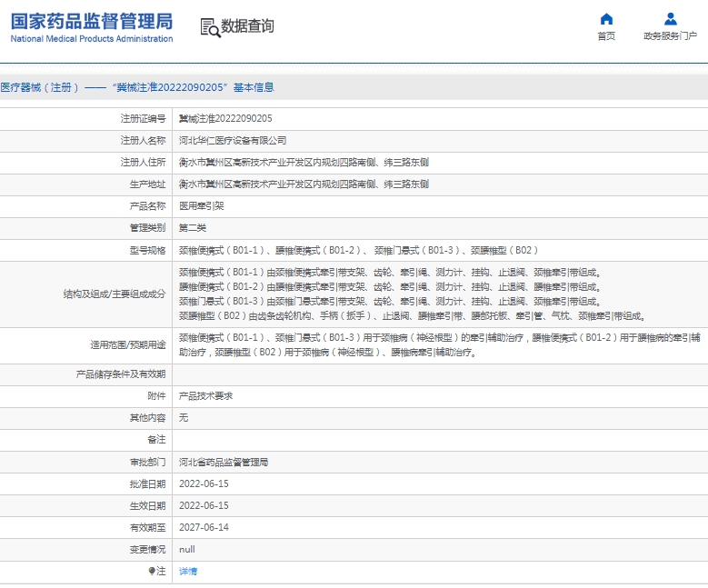Click the 型号规格 model list value
Viewport: 708px width, 588px height.
[358, 250]
